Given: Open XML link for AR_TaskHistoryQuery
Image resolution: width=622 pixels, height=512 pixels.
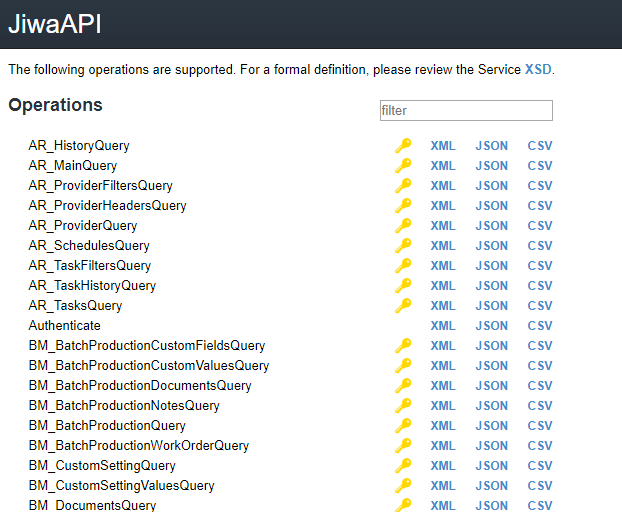Looking at the screenshot, I should click(443, 286).
